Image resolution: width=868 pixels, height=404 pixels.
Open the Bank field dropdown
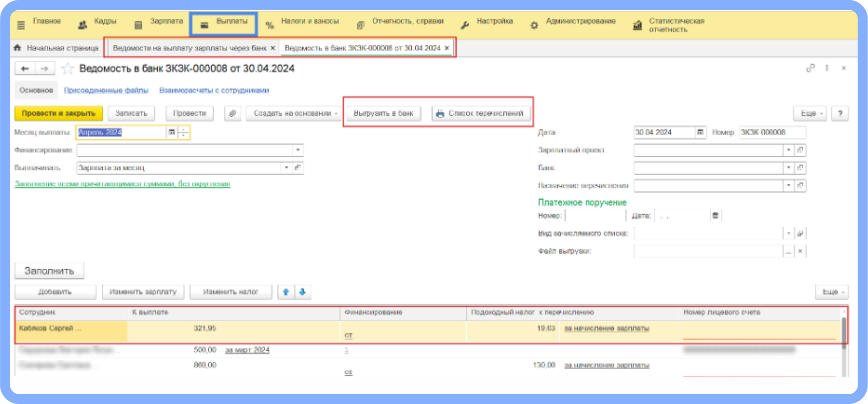[x=788, y=168]
